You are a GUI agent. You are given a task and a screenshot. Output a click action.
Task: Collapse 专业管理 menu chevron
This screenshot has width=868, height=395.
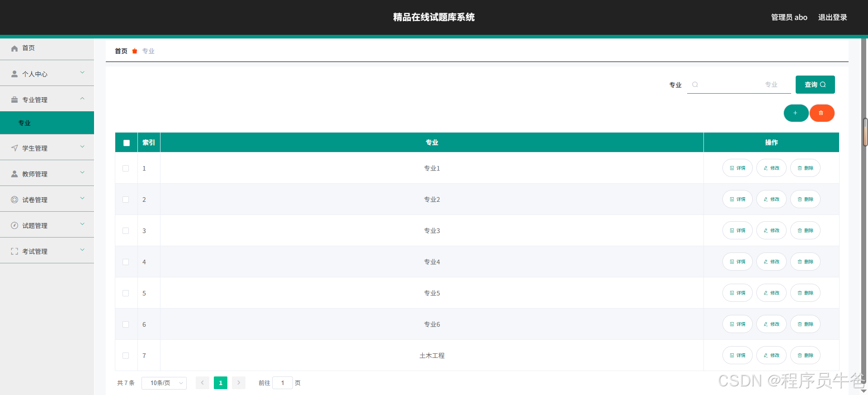tap(82, 98)
